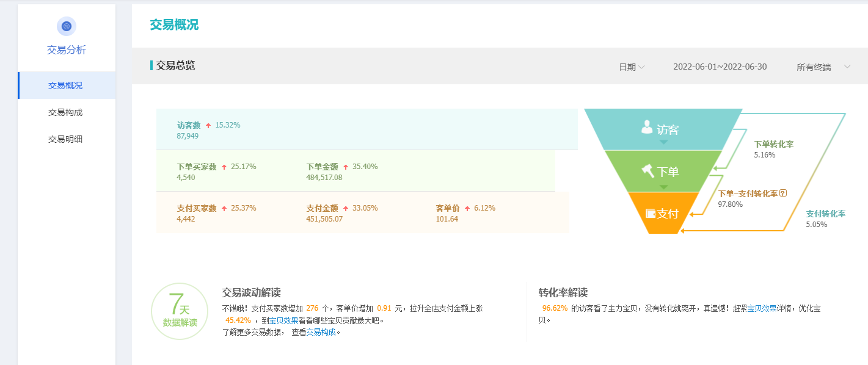Go to 交易明细 in the sidebar
This screenshot has height=365, width=868.
[65, 139]
